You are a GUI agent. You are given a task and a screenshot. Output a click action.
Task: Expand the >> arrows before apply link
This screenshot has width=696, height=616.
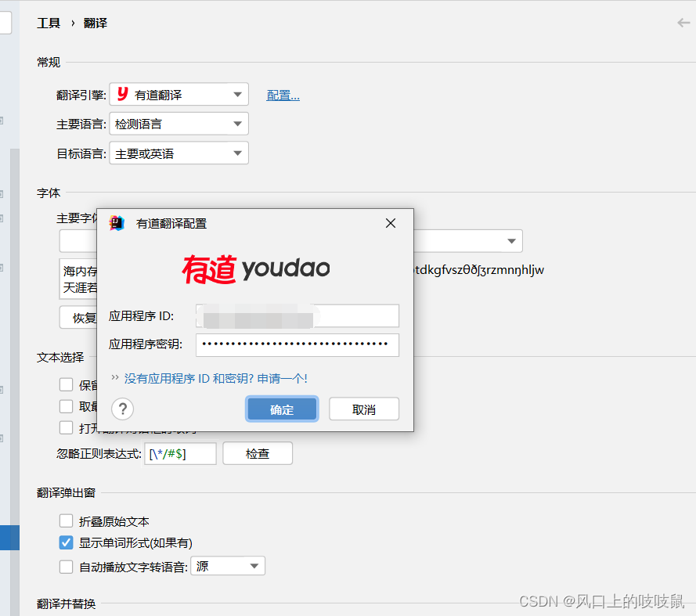pyautogui.click(x=115, y=378)
